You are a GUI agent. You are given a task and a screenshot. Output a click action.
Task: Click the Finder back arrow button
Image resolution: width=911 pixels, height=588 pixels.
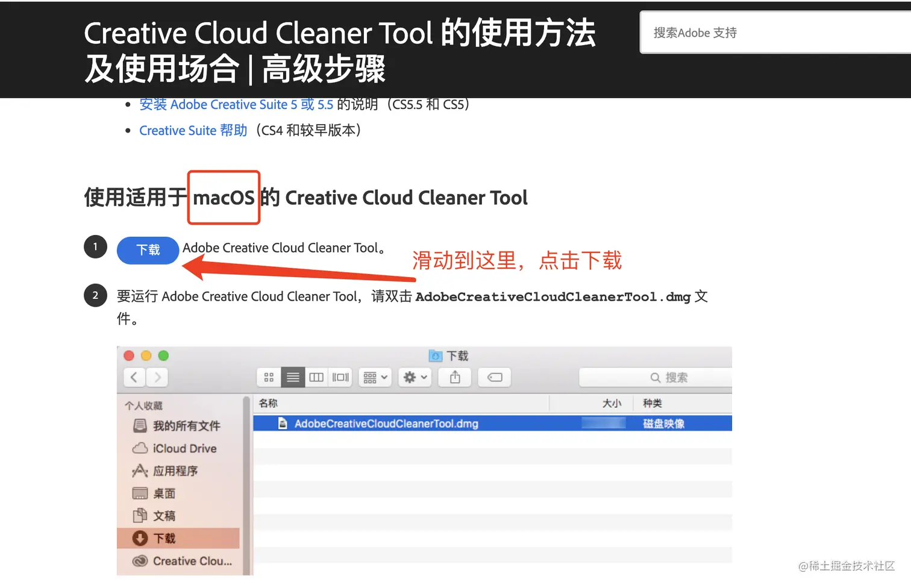tap(134, 377)
